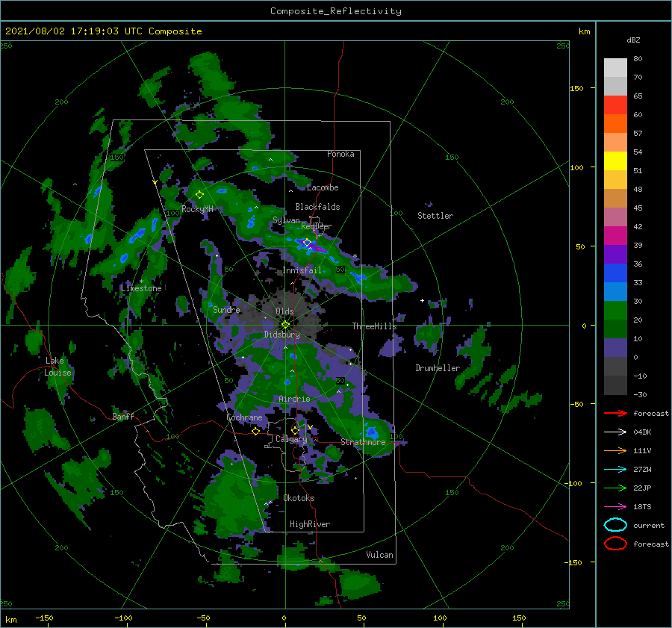This screenshot has height=628, width=672.
Task: Click the yellow diamond marker above Calgary
Action: (x=295, y=430)
